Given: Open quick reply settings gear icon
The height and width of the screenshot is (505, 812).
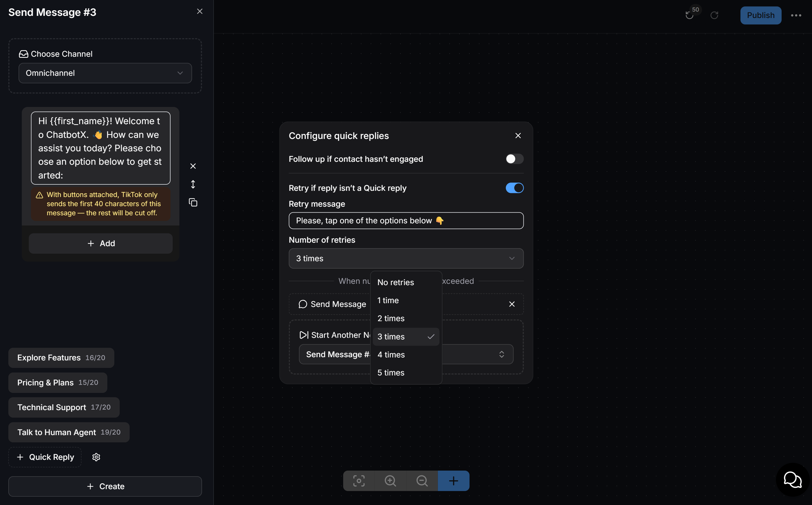Looking at the screenshot, I should point(96,457).
